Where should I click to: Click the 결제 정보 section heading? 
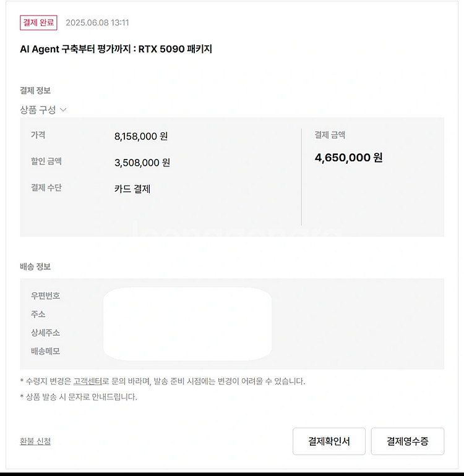tap(35, 90)
